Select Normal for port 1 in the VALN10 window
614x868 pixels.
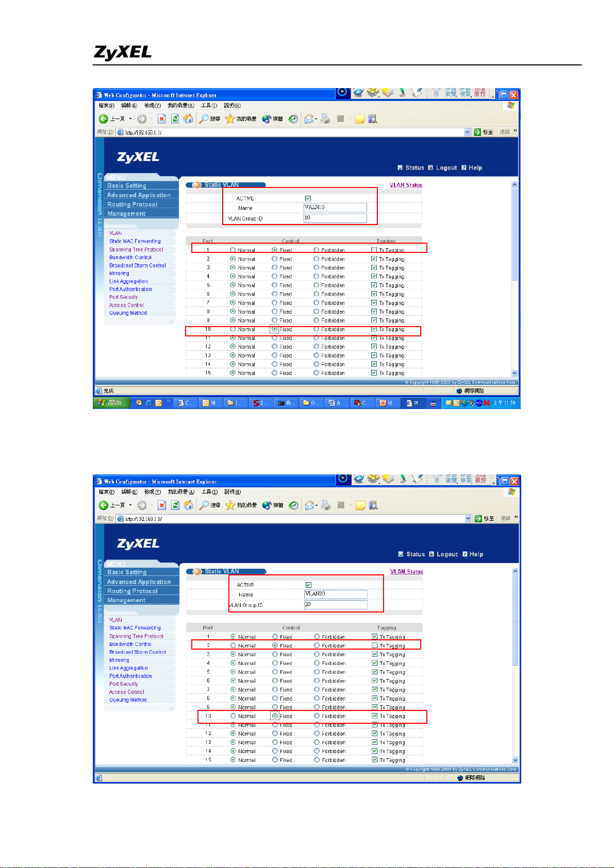tap(233, 250)
